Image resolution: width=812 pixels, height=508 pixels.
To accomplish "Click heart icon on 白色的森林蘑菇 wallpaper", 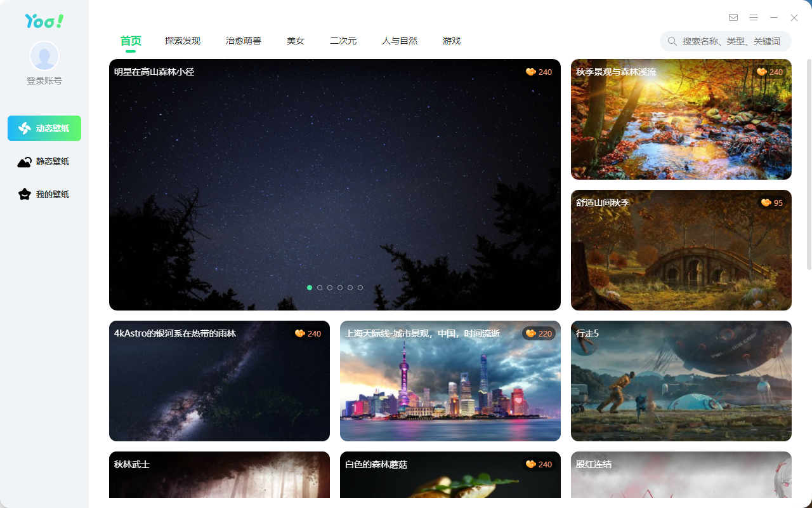I will point(531,464).
